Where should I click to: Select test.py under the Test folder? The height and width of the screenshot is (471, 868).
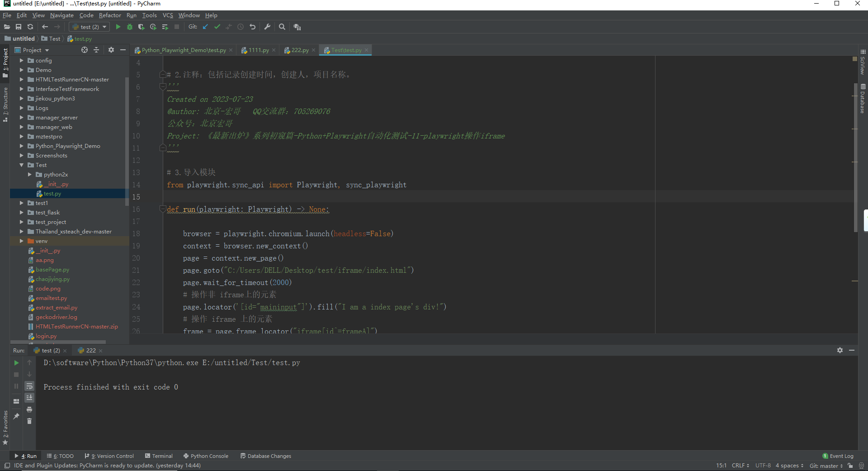click(51, 193)
